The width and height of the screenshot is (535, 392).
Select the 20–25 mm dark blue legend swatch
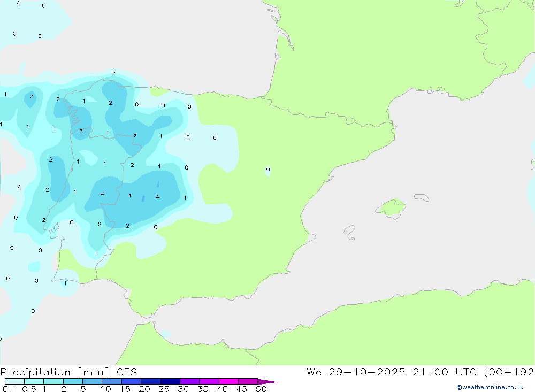150,381
